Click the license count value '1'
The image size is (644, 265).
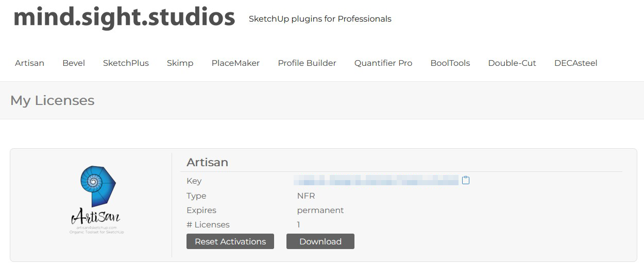click(x=298, y=225)
